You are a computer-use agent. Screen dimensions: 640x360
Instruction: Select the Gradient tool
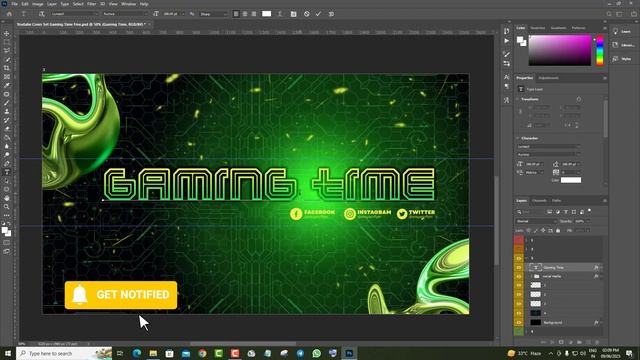[x=7, y=138]
